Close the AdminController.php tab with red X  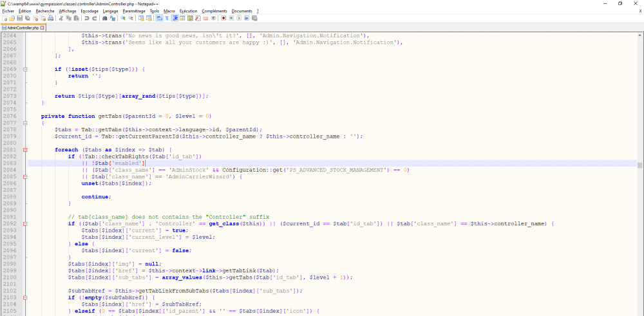[x=42, y=28]
